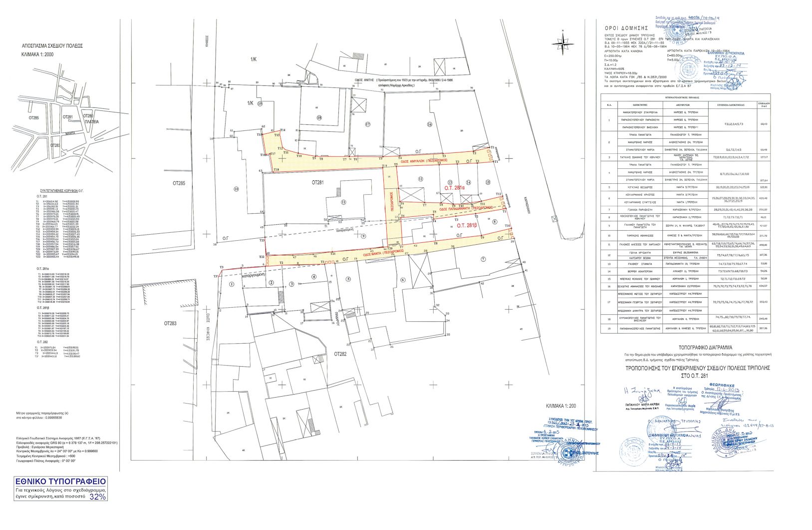
Task: Click the 32% reduction percentage
Action: [97, 497]
